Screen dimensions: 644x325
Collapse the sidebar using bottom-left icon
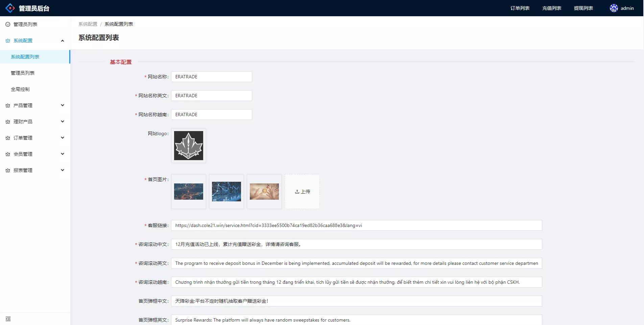pyautogui.click(x=8, y=319)
